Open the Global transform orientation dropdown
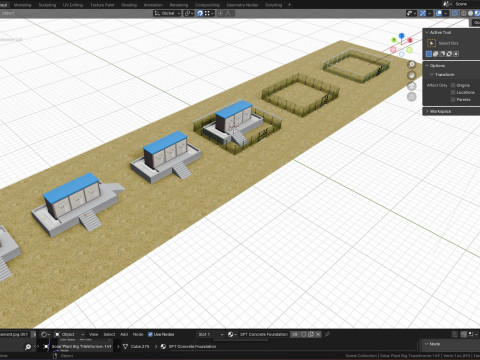Viewport: 480px width, 360px height. pos(167,13)
